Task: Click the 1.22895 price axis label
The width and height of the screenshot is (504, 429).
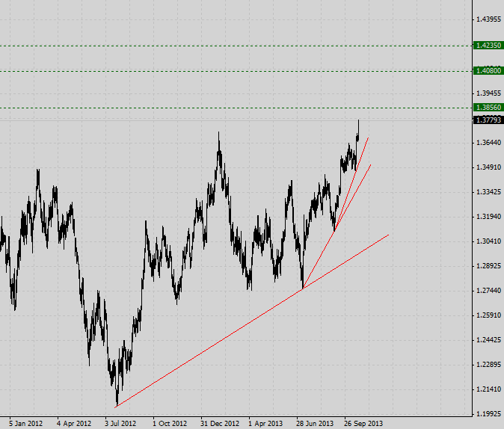Action: pyautogui.click(x=488, y=365)
